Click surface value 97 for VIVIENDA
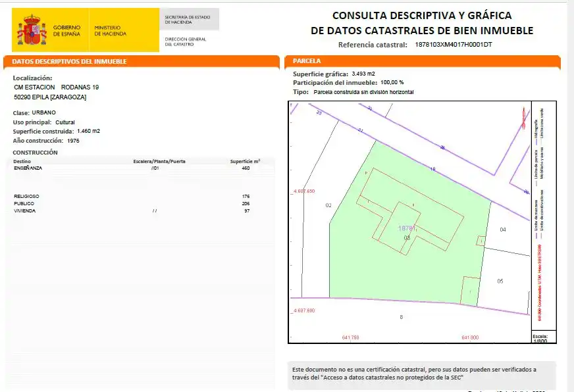 pos(247,211)
